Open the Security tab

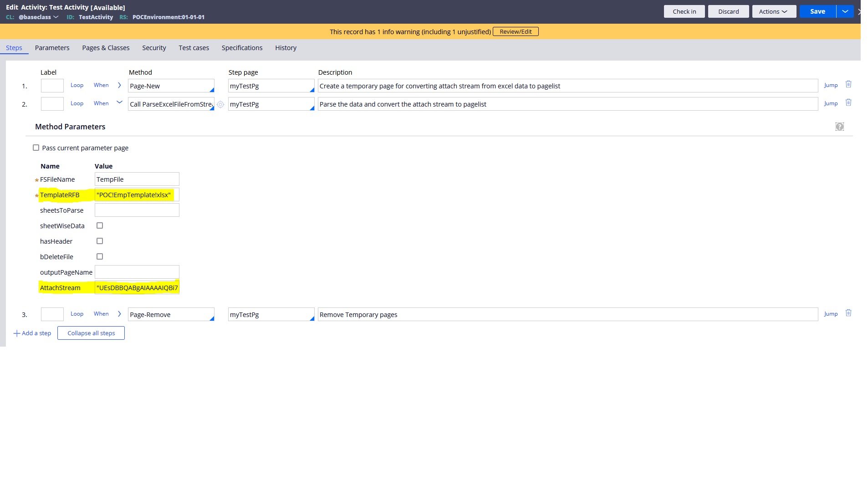tap(154, 48)
